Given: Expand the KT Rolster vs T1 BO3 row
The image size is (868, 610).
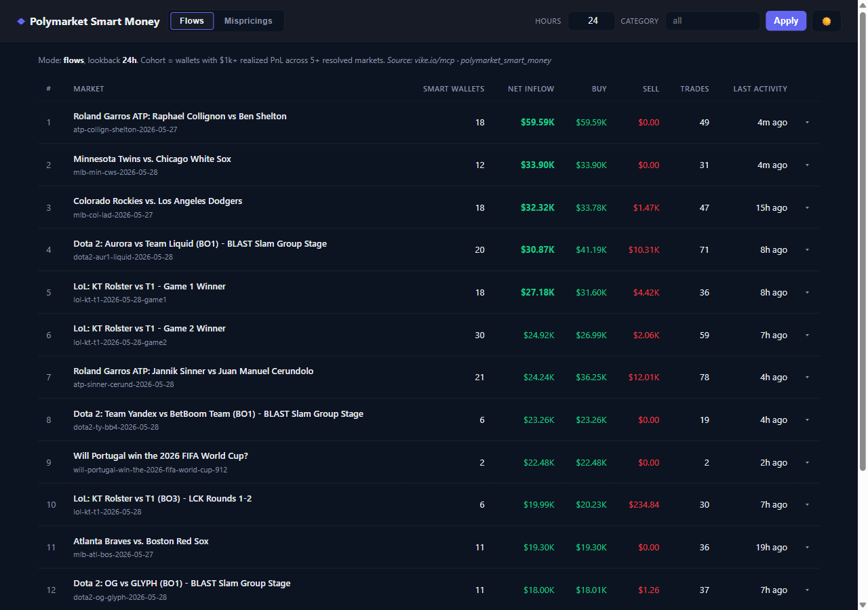Looking at the screenshot, I should (807, 505).
